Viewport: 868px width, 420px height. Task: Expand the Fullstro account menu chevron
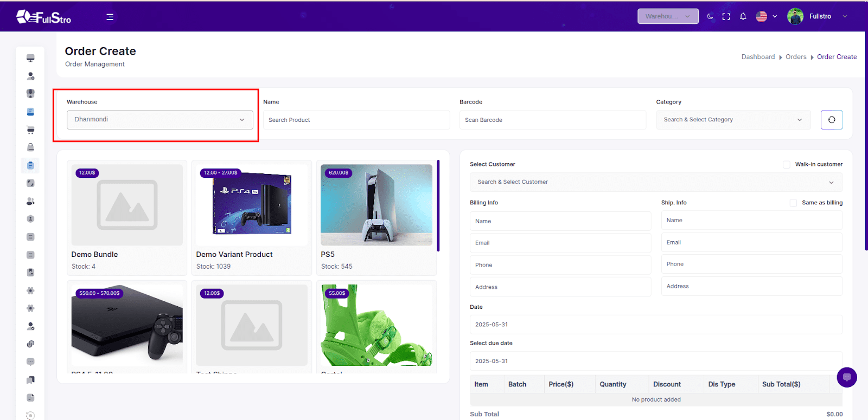tap(845, 16)
